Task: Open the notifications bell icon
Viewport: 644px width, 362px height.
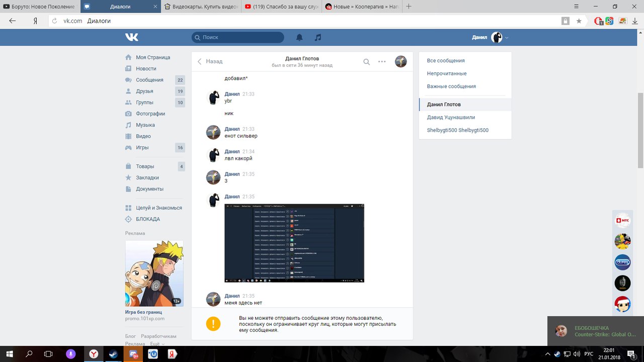Action: click(299, 37)
